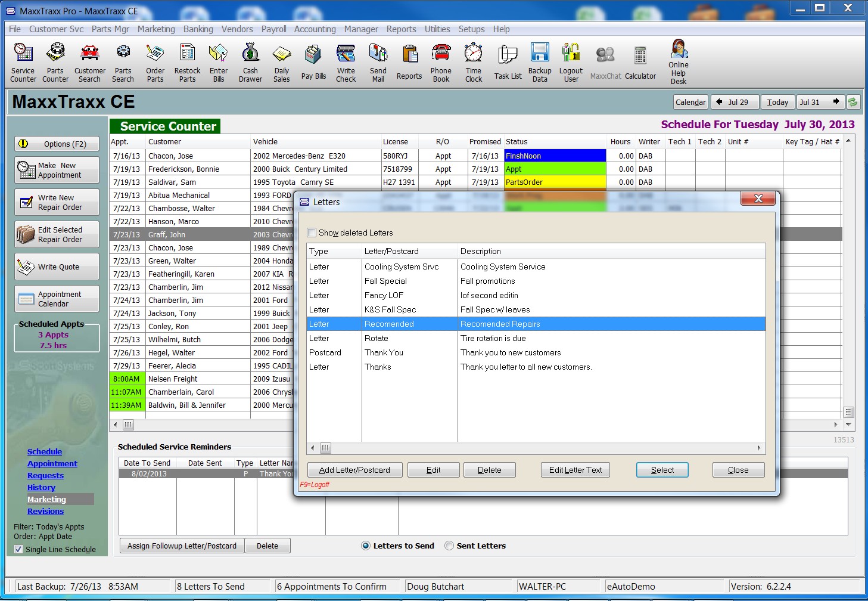Viewport: 868px width, 601px height.
Task: Open Parts Search tool
Action: 123,63
